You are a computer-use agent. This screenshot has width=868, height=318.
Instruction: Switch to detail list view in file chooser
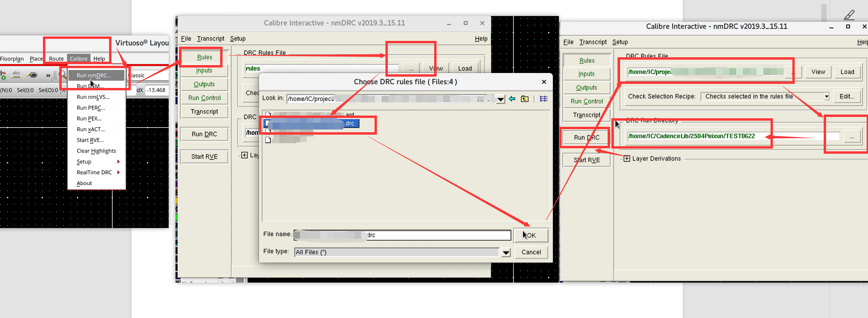[544, 99]
